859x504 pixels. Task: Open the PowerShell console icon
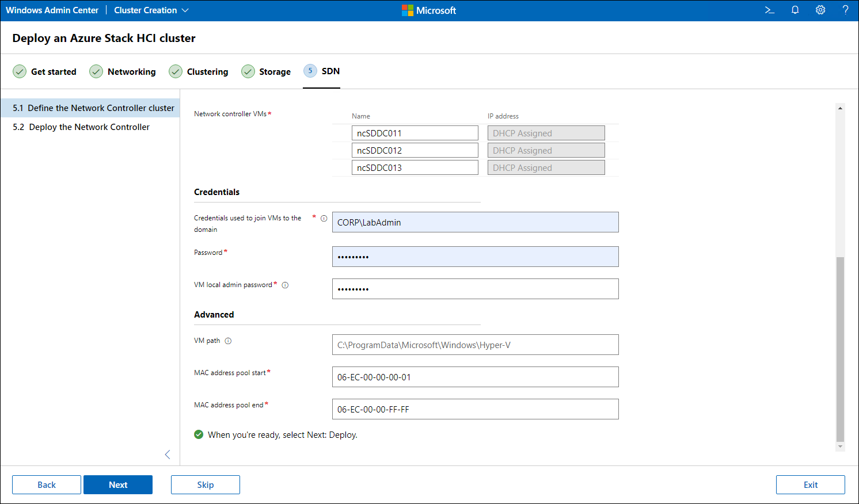(769, 10)
